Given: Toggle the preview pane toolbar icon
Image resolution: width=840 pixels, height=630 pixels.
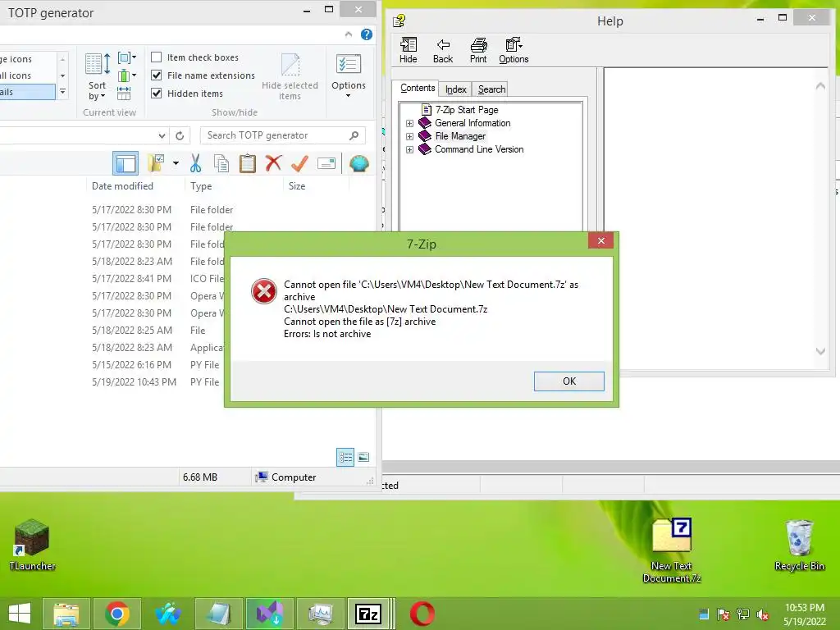Looking at the screenshot, I should coord(126,163).
